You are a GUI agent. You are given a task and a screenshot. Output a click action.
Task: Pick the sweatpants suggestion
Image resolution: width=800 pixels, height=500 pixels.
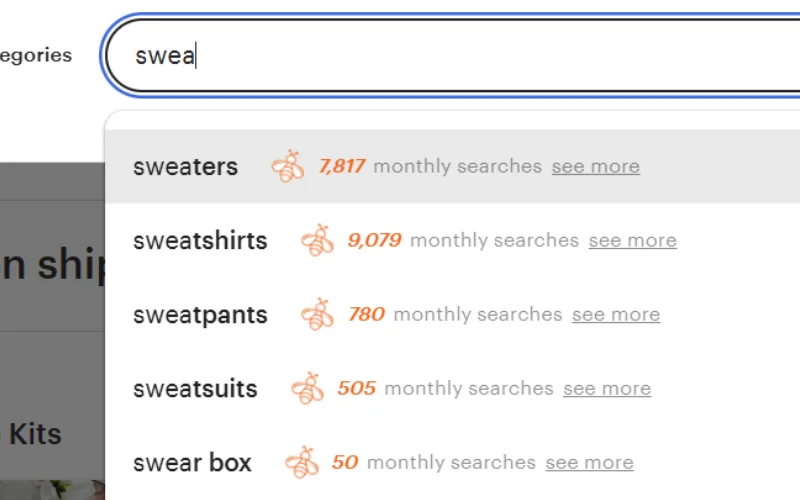click(x=200, y=315)
